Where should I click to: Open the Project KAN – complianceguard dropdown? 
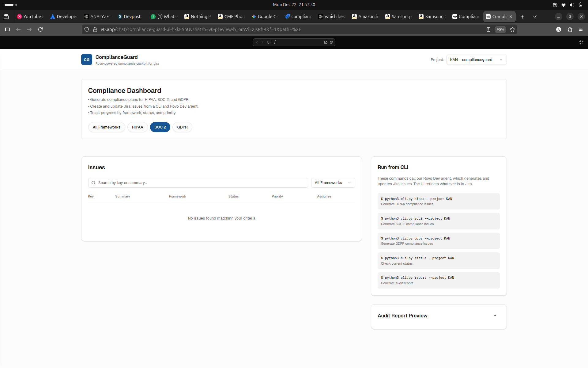coord(476,59)
